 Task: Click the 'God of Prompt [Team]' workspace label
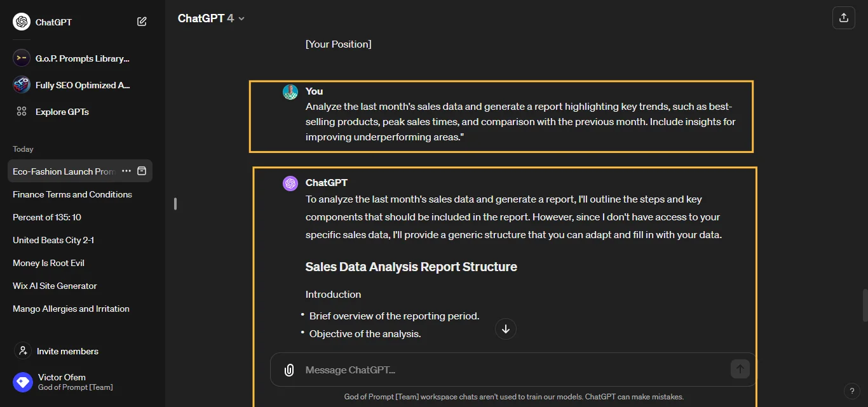pyautogui.click(x=76, y=387)
